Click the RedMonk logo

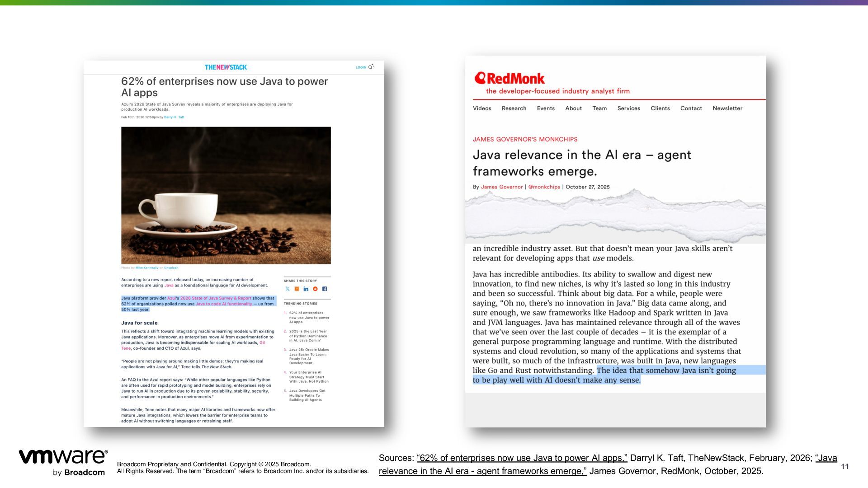pos(509,79)
